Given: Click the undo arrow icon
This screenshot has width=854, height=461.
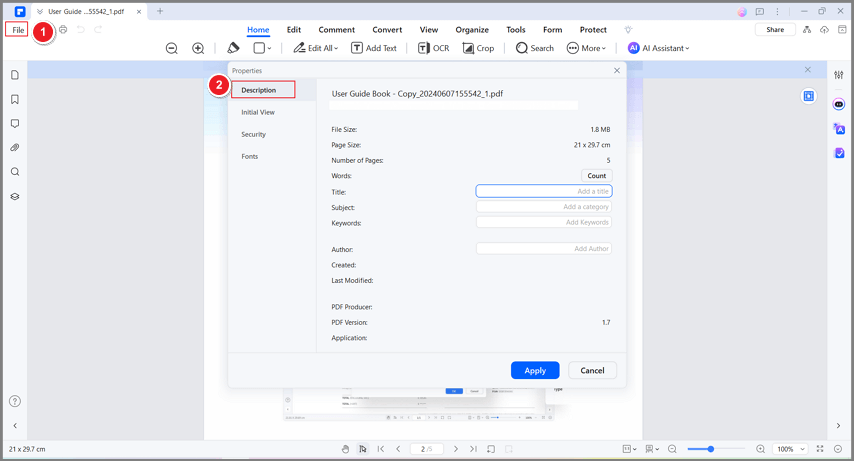Looking at the screenshot, I should point(81,29).
